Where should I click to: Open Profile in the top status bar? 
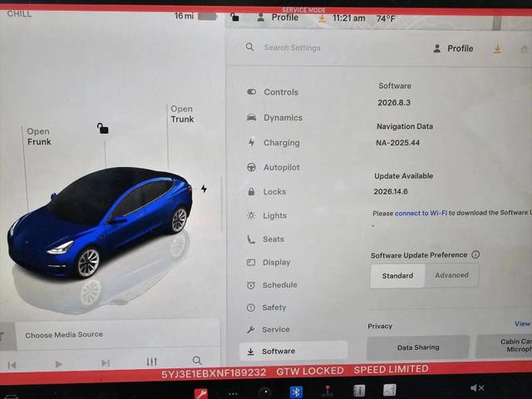click(x=278, y=17)
